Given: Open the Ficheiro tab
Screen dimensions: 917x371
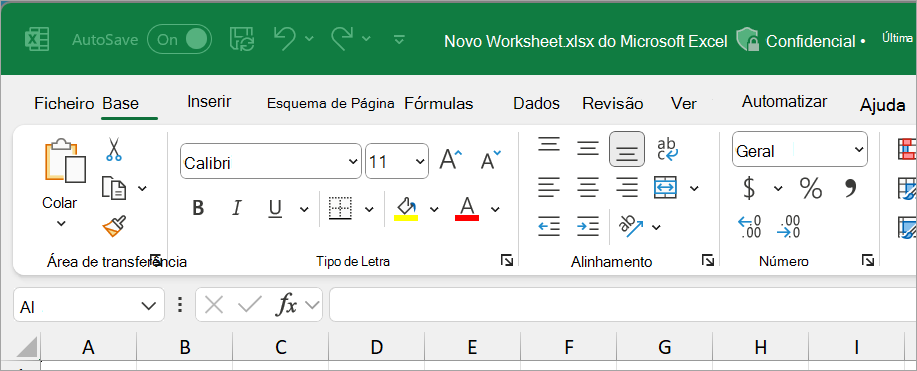Looking at the screenshot, I should [64, 104].
